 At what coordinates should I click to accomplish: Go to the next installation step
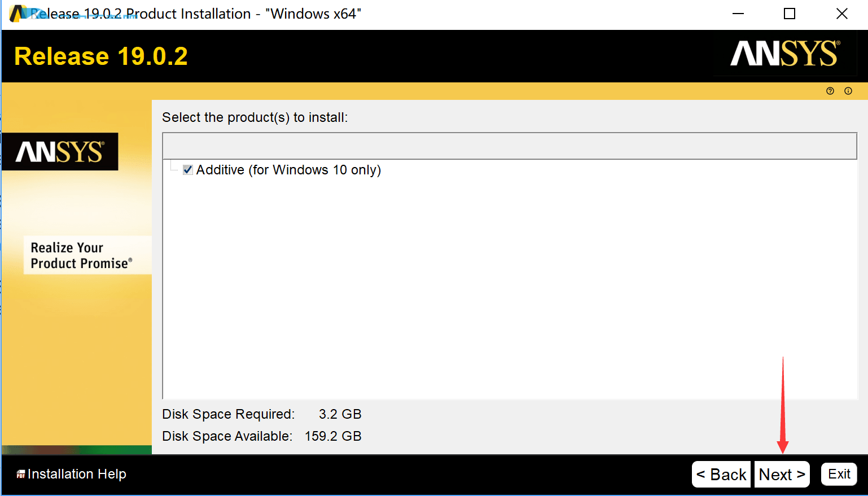pos(782,475)
